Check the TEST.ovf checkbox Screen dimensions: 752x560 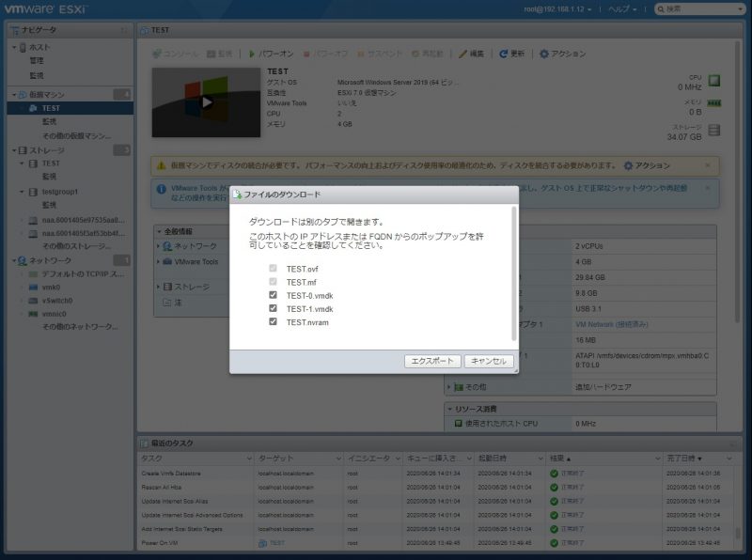(273, 268)
